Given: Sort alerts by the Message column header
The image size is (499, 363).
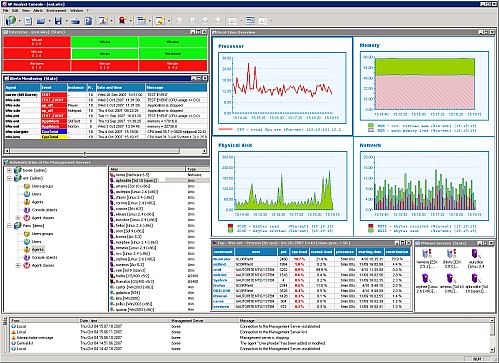Looking at the screenshot, I should click(176, 87).
